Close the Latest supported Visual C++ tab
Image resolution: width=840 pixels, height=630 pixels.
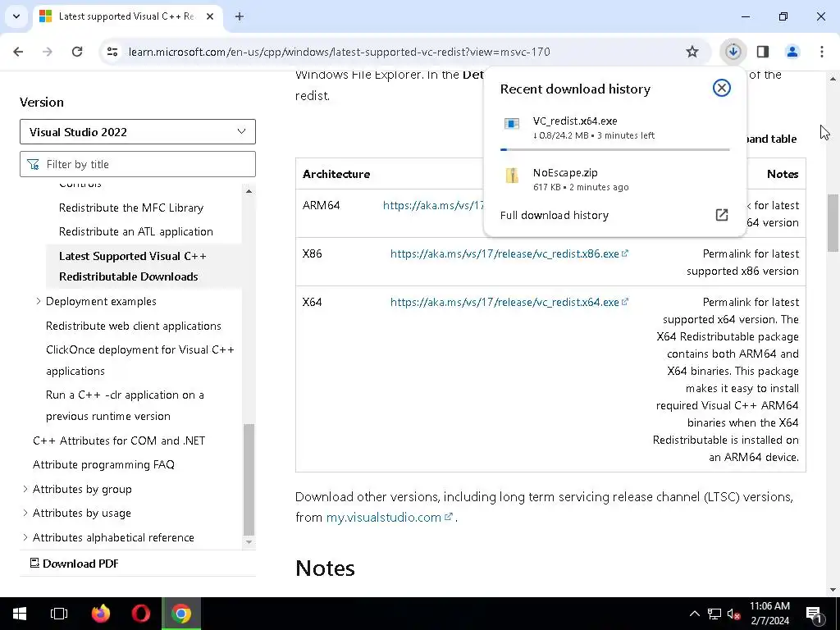coord(210,16)
